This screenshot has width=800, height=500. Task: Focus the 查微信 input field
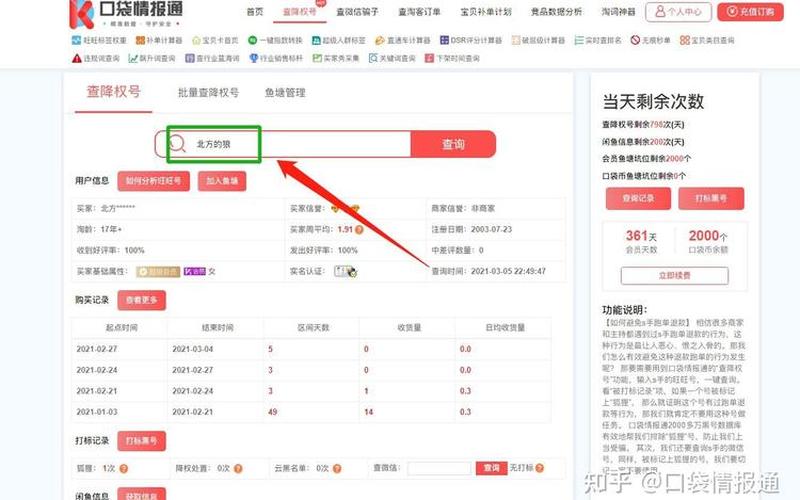[x=439, y=468]
